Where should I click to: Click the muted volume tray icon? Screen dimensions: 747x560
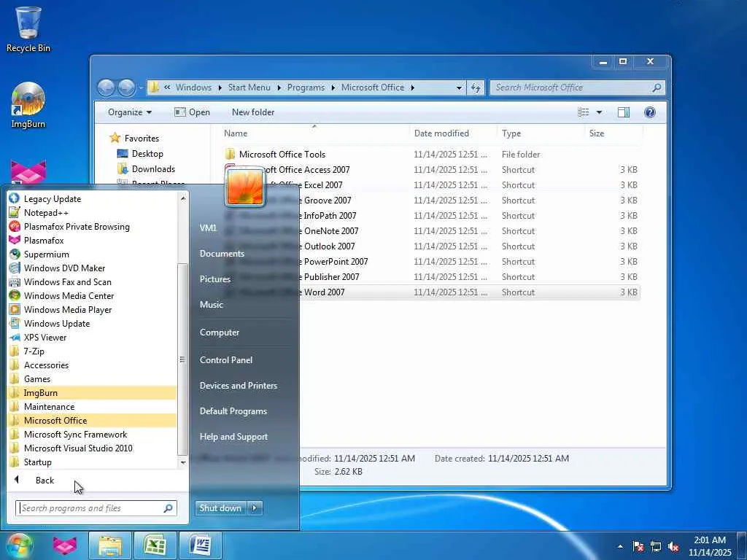coord(673,546)
